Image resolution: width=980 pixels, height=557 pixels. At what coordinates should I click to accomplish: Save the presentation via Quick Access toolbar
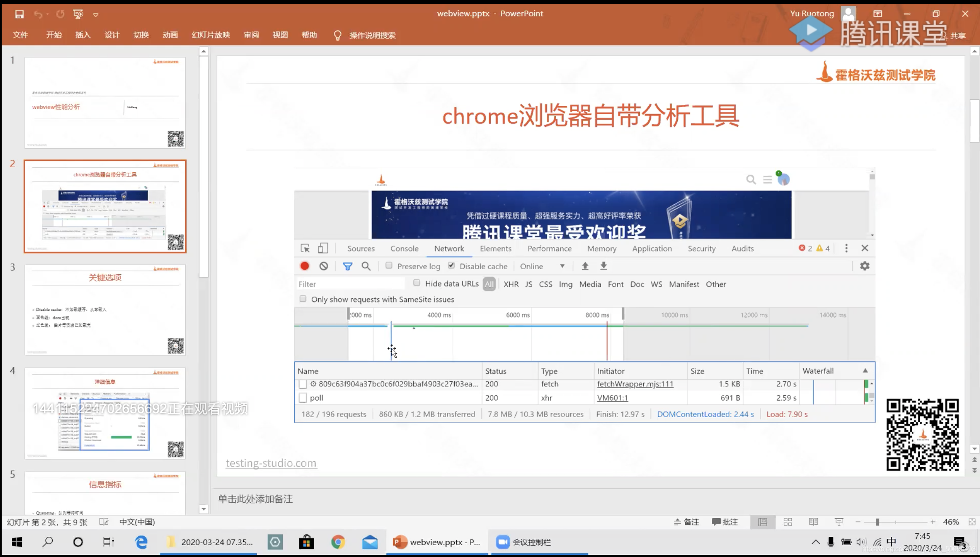click(x=19, y=13)
